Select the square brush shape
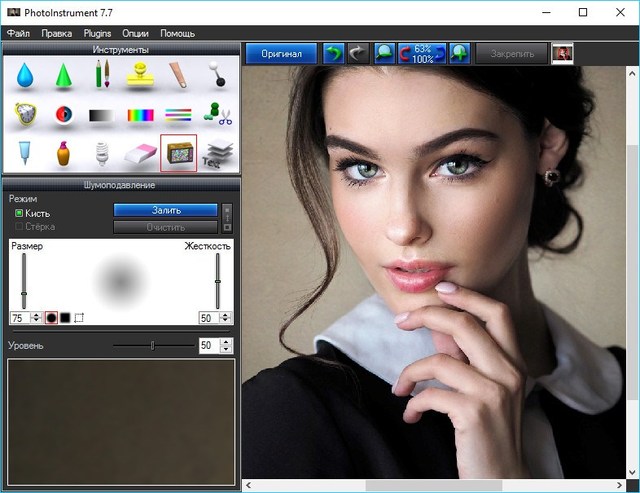This screenshot has height=493, width=640. pyautogui.click(x=65, y=317)
